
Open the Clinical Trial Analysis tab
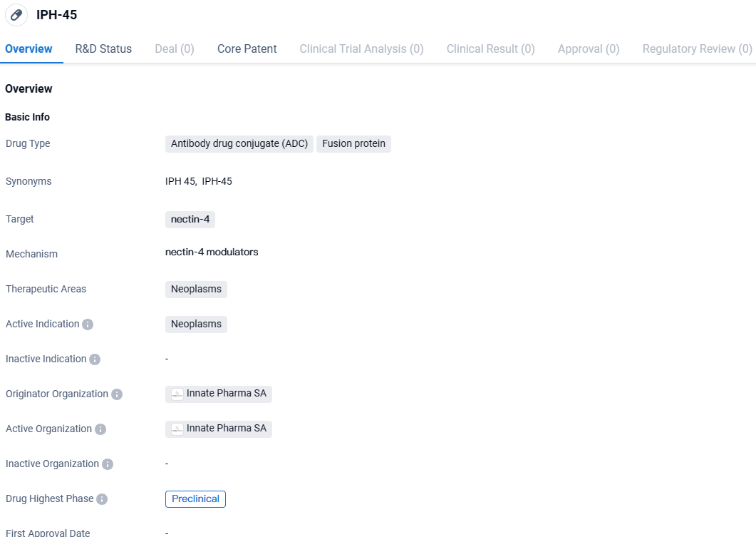[361, 48]
